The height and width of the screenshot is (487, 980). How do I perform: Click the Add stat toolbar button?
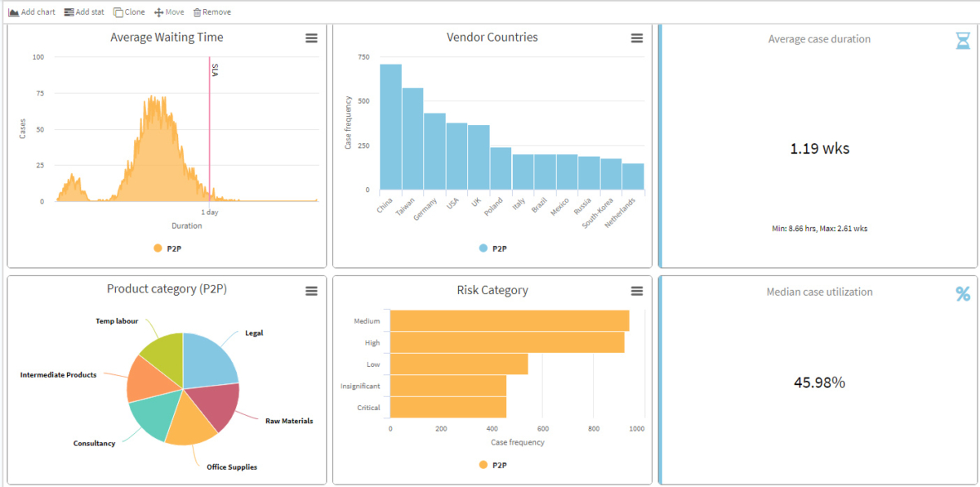(x=84, y=12)
